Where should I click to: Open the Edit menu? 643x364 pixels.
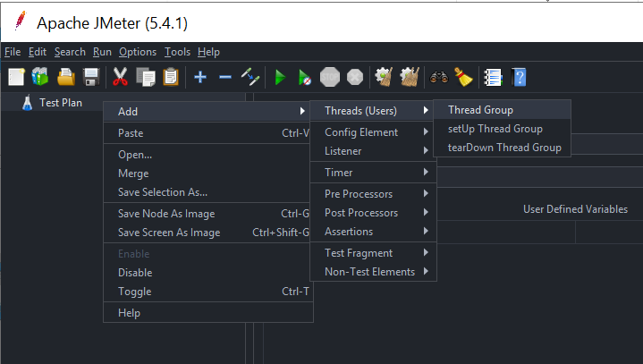[38, 52]
